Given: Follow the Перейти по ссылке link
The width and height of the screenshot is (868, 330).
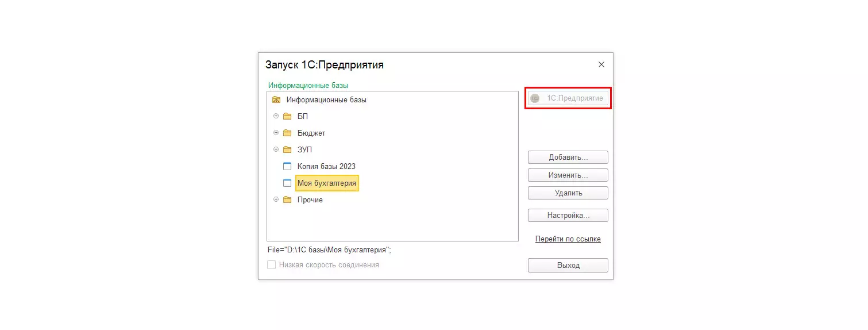Looking at the screenshot, I should (568, 239).
